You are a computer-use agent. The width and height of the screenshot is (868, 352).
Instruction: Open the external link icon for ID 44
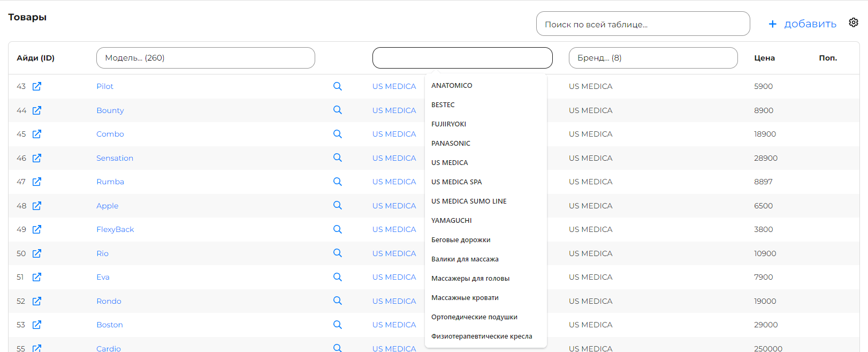pyautogui.click(x=37, y=110)
